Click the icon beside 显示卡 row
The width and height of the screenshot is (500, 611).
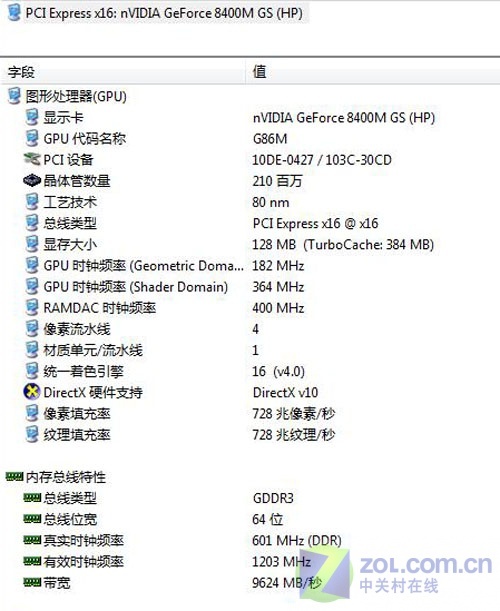click(x=32, y=117)
